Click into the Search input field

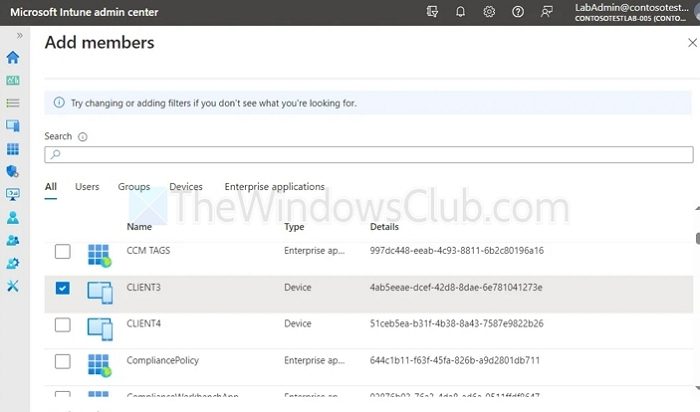coord(369,154)
